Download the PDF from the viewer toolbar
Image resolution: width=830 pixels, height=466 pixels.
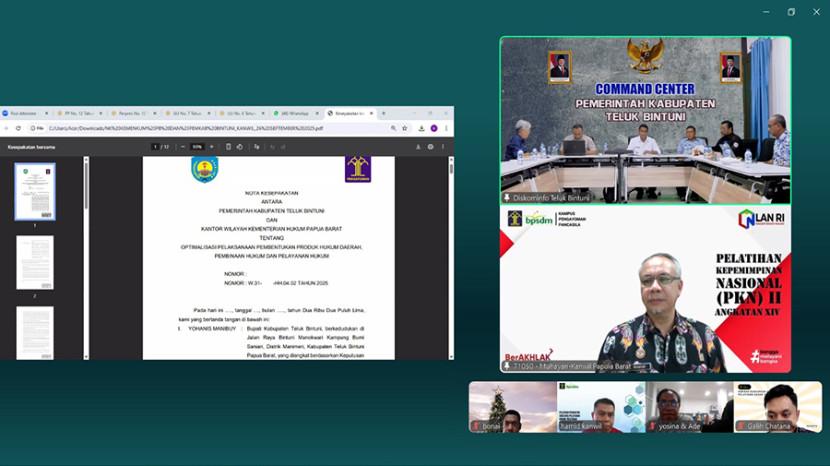418,147
